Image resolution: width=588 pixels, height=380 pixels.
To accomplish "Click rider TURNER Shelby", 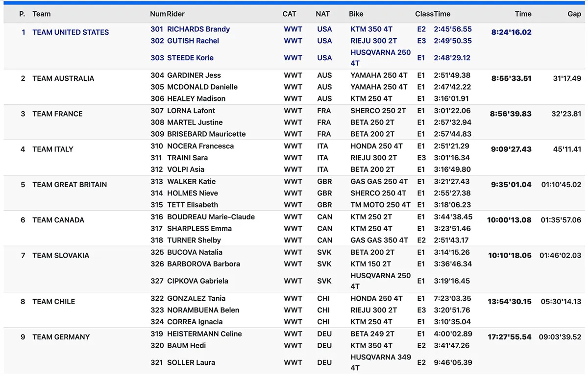I will click(x=194, y=240).
